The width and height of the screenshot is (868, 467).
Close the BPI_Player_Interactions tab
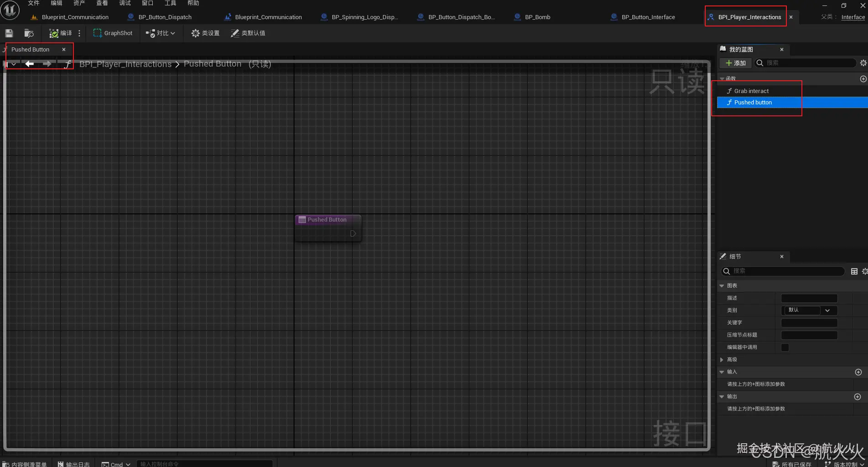tap(791, 17)
